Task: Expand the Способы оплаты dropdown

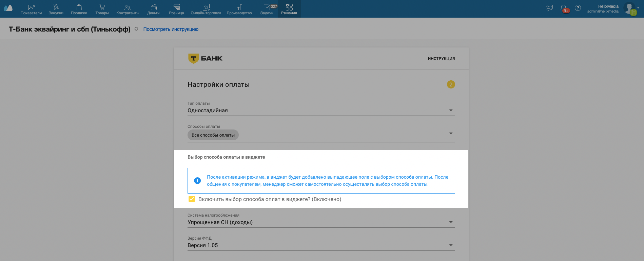Action: point(451,134)
